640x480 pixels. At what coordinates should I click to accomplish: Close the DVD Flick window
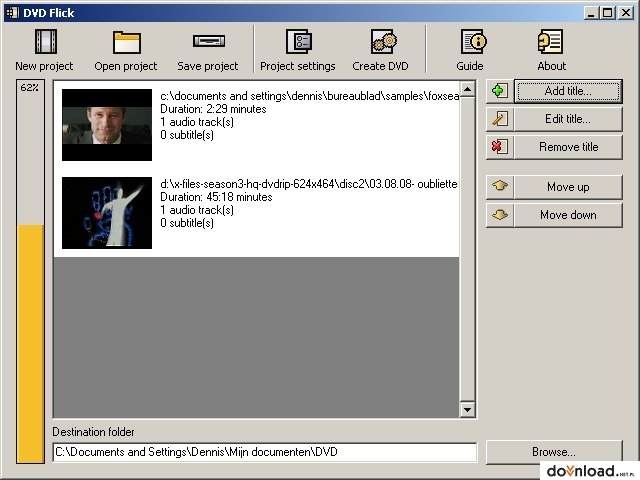coord(626,13)
